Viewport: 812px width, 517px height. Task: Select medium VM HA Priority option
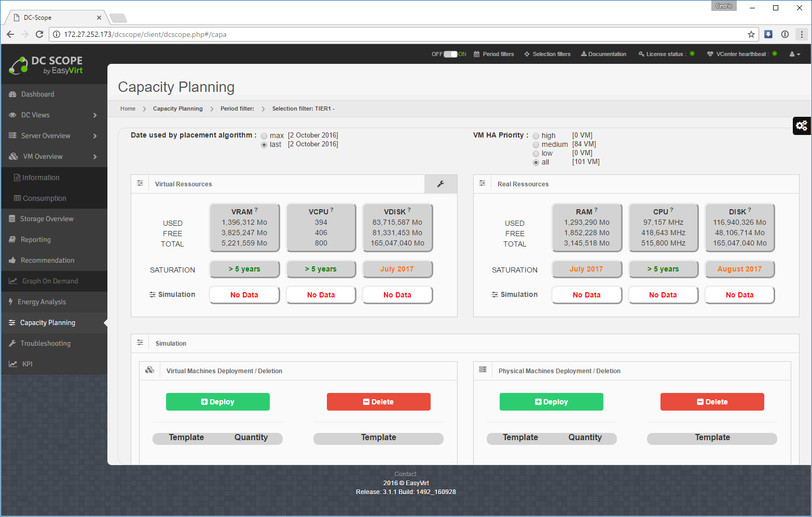tap(536, 145)
